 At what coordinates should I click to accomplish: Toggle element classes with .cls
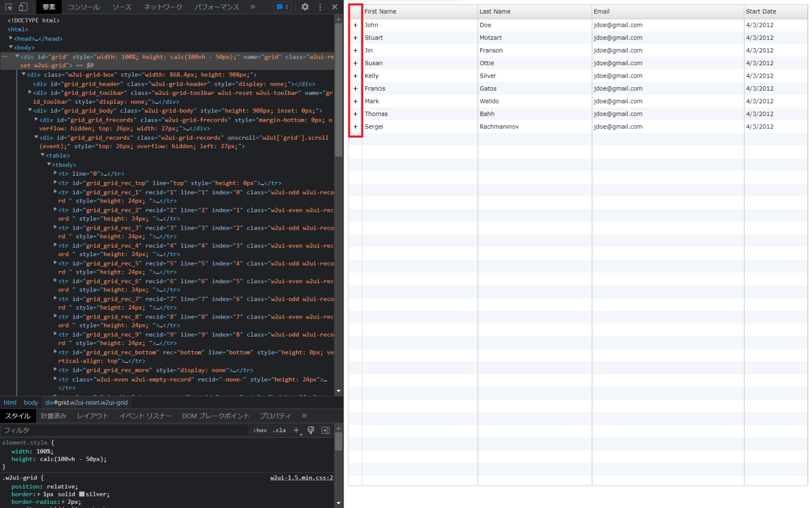point(279,430)
